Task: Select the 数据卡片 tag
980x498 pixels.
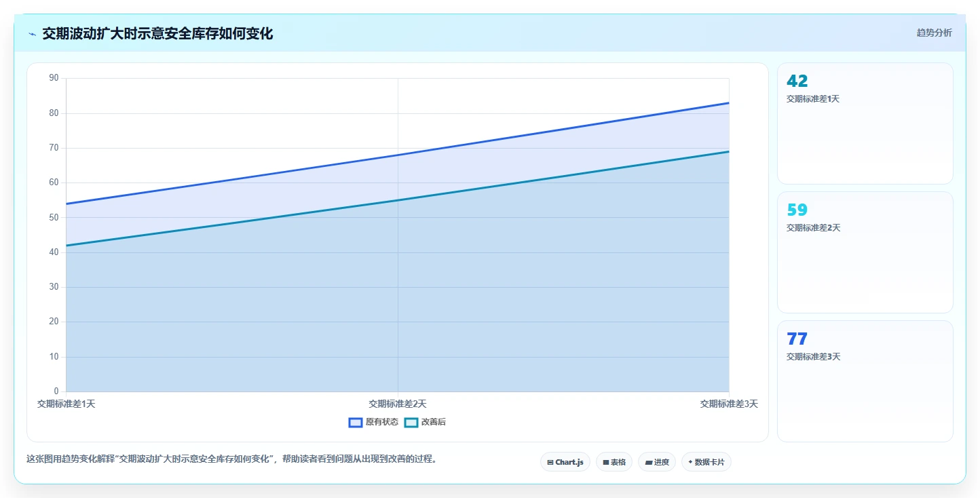Action: (x=706, y=462)
